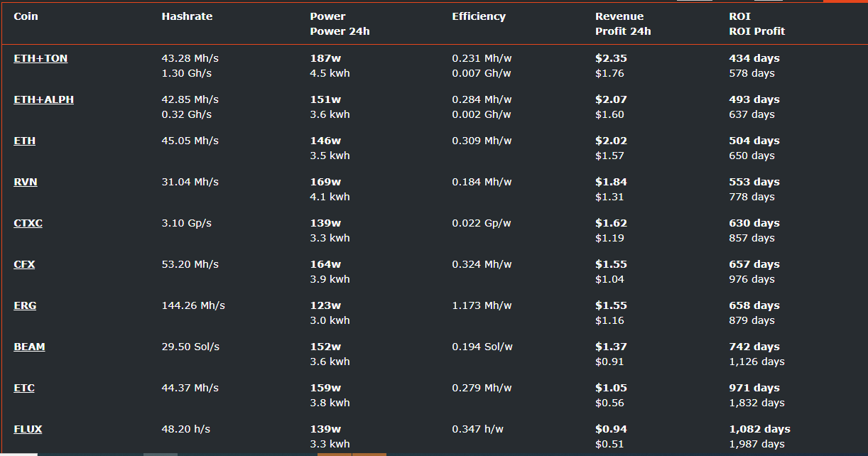The image size is (868, 456).
Task: Click the 971 days ROI value
Action: tap(754, 388)
